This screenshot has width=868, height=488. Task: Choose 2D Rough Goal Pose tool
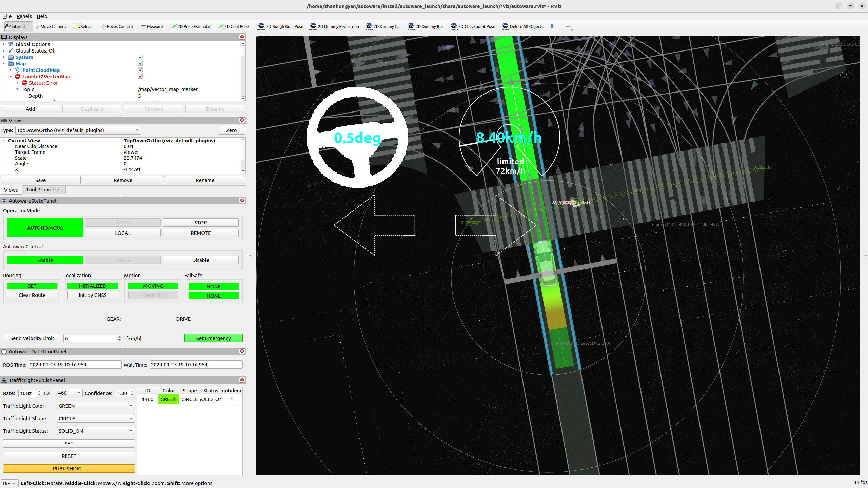tap(280, 26)
